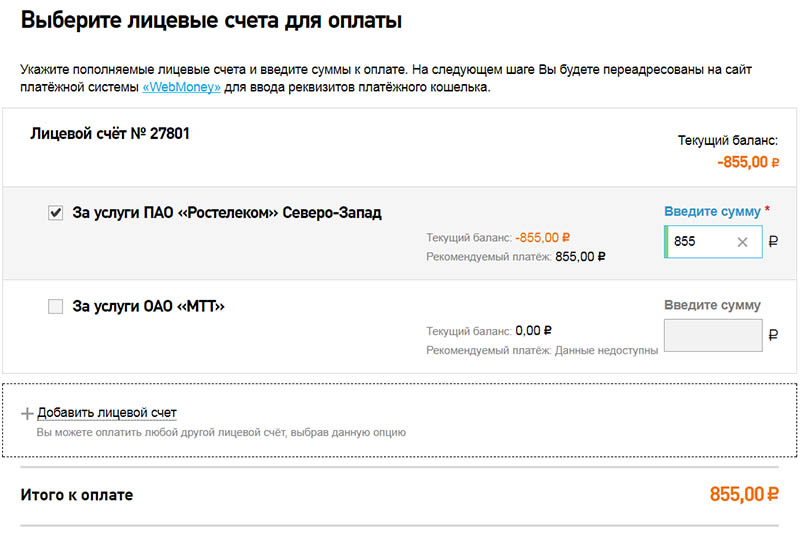Click the Рекомендуемый платёж 855,00 ₽ value
The image size is (800, 534).
(580, 257)
